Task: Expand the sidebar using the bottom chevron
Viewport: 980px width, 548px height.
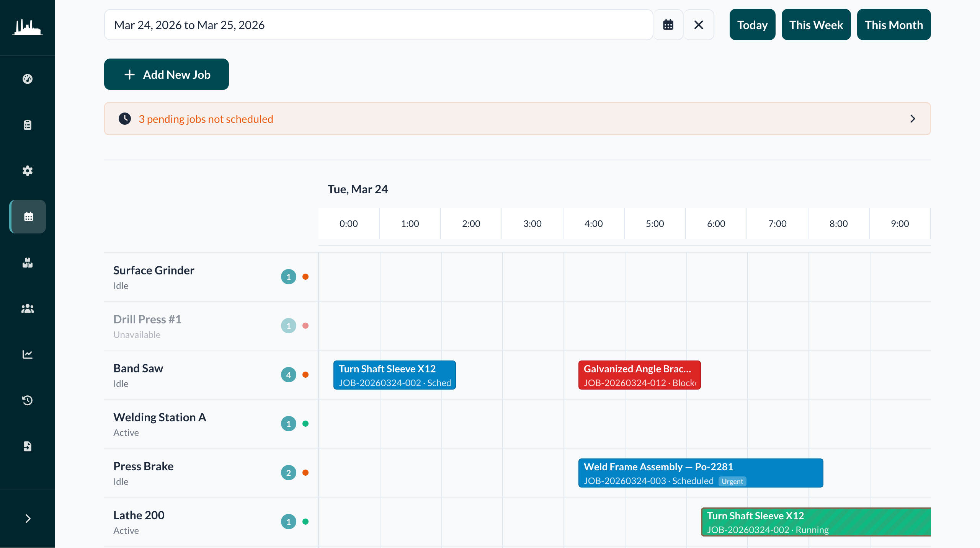Action: [x=27, y=518]
